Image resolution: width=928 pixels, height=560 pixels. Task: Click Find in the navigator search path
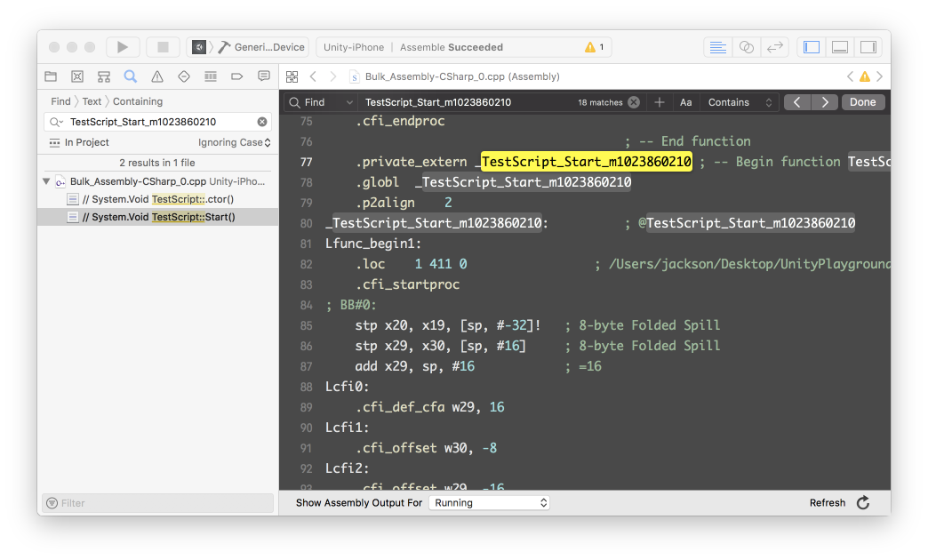[x=60, y=101]
